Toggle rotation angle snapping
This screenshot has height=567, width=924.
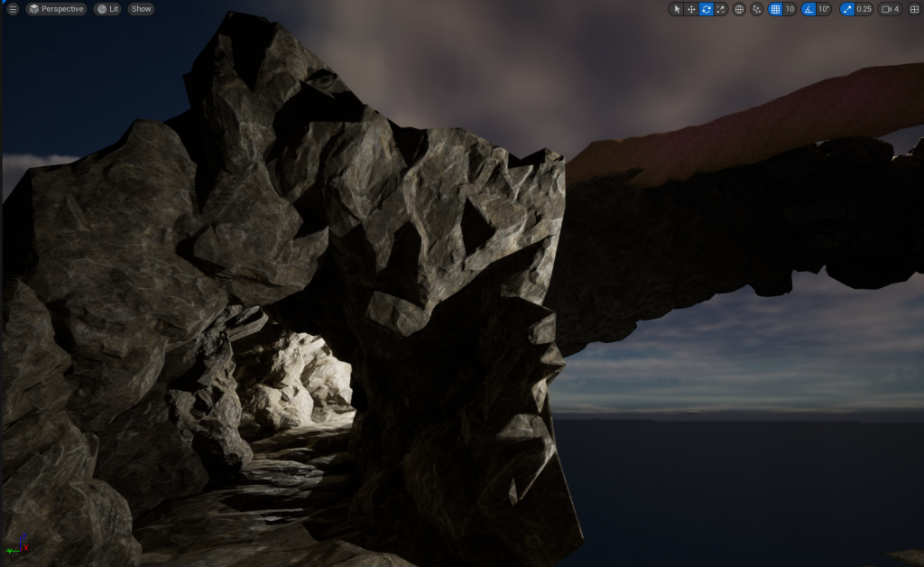tap(808, 9)
